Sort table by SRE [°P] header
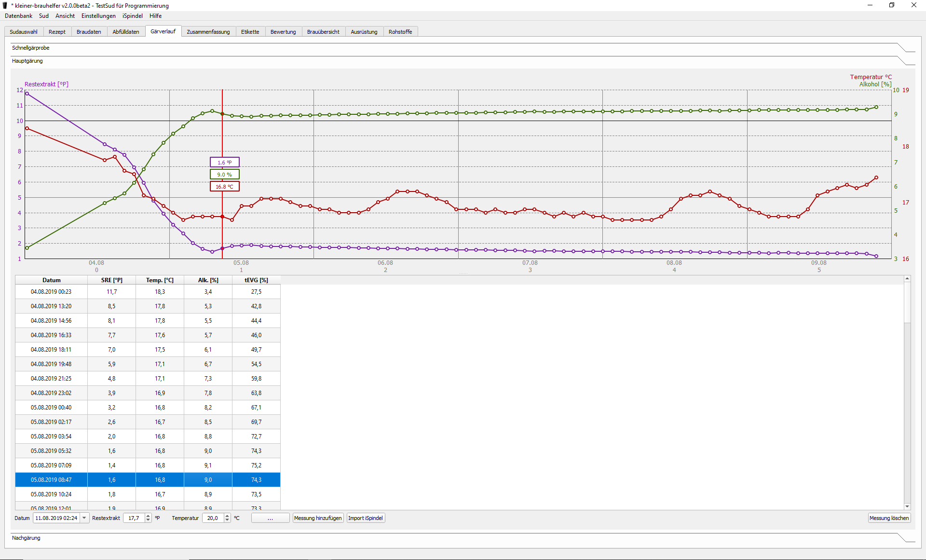926x560 pixels. tap(111, 280)
